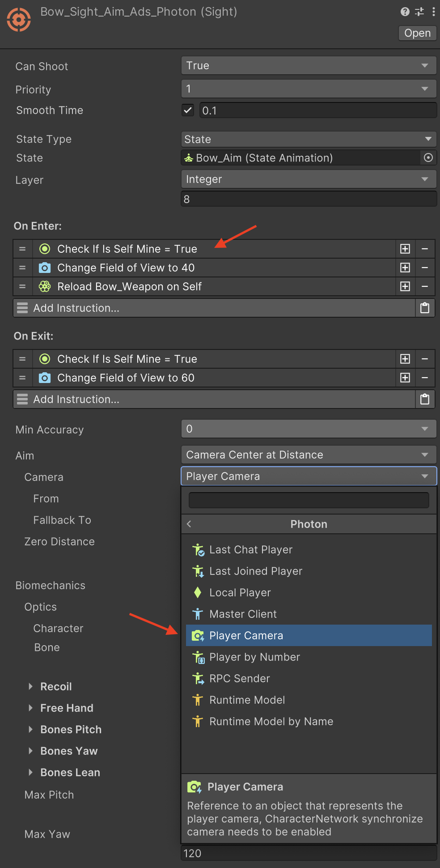Click back arrow in the Photon dropdown header
This screenshot has width=440, height=868.
coord(189,524)
